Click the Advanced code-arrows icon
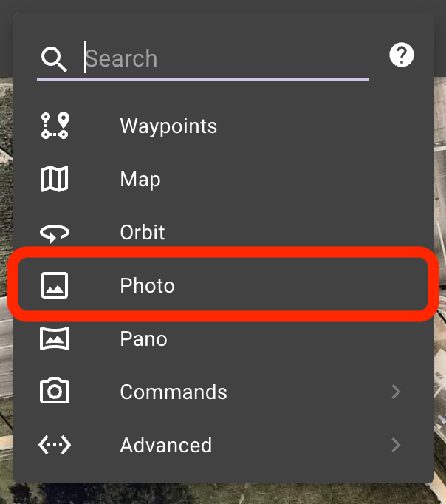This screenshot has height=504, width=446. point(55,445)
